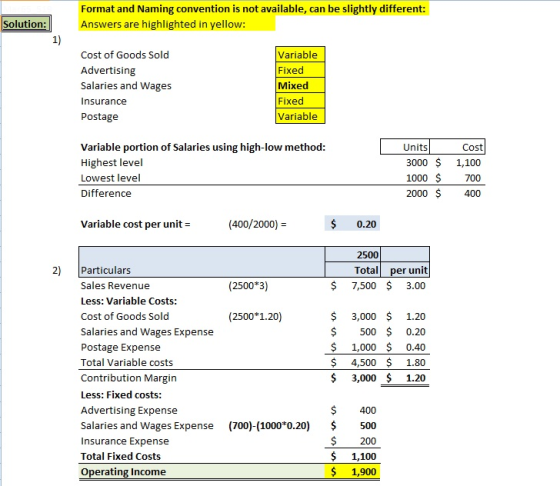Click the '2)' question number
560x486 pixels.
click(x=56, y=270)
